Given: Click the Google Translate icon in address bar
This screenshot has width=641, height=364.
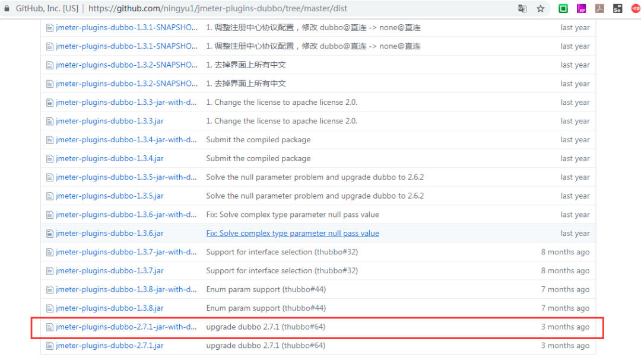Looking at the screenshot, I should coord(522,9).
